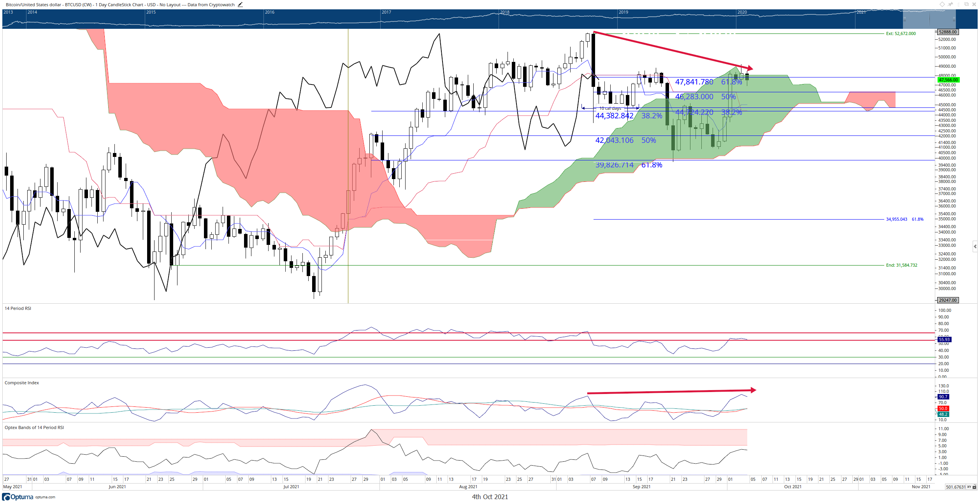Click 'Oct 2021' on the date axis
Viewport: 980px width, 503px height.
[x=792, y=487]
